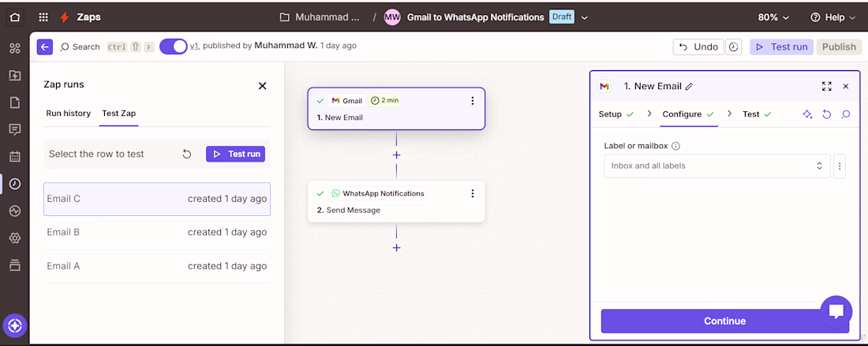The width and height of the screenshot is (868, 346).
Task: Click the AI sparkle icon in panel
Action: pyautogui.click(x=808, y=114)
